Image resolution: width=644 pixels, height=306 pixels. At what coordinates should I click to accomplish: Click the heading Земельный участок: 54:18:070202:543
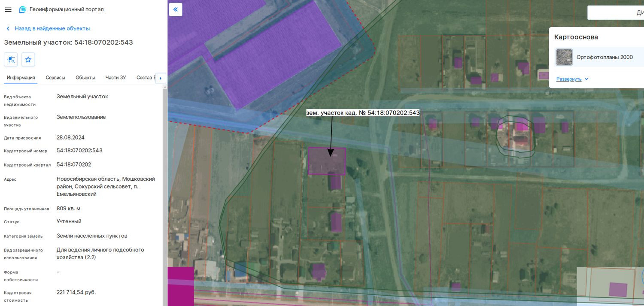pos(69,42)
